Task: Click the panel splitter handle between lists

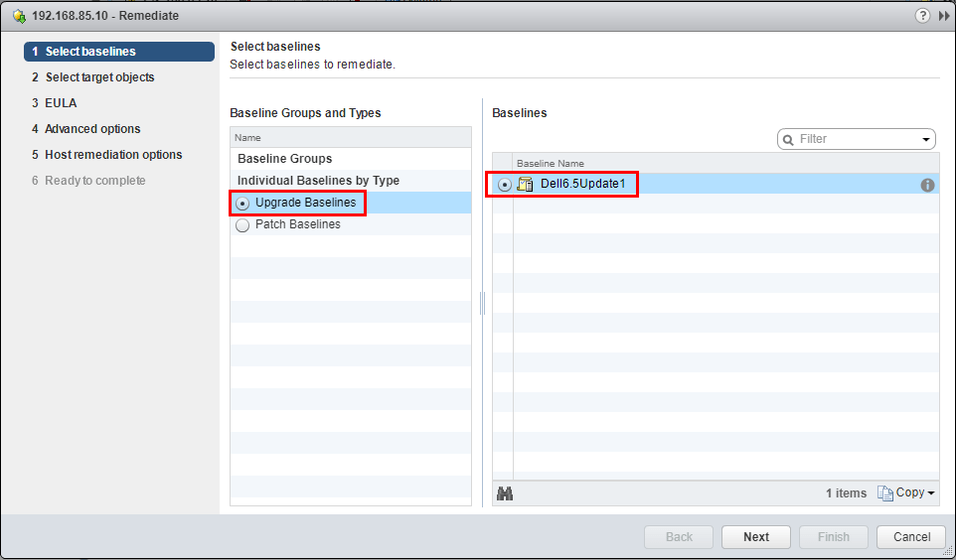Action: pos(482,303)
